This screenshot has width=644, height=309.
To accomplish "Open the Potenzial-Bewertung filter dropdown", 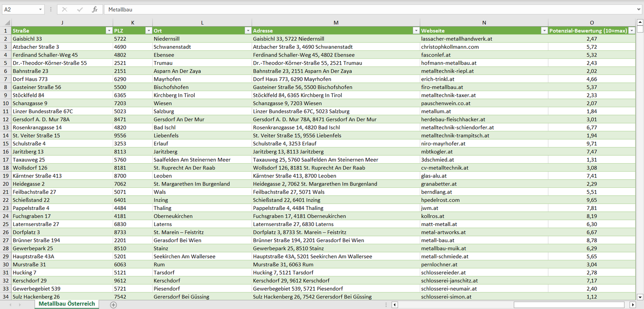I will coord(631,31).
